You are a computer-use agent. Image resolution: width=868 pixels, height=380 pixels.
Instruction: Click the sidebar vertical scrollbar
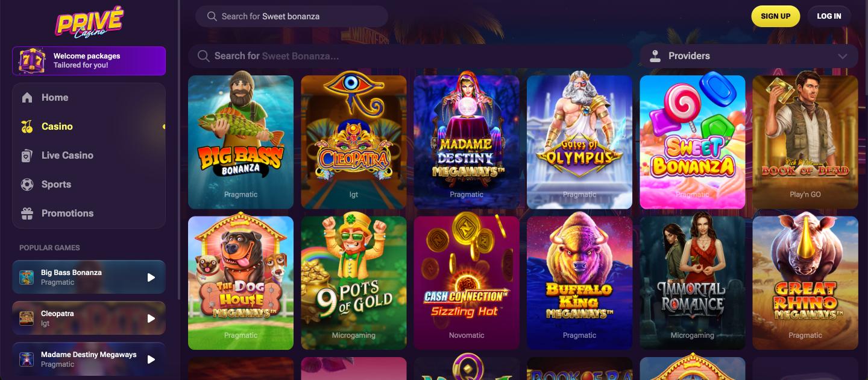click(179, 150)
